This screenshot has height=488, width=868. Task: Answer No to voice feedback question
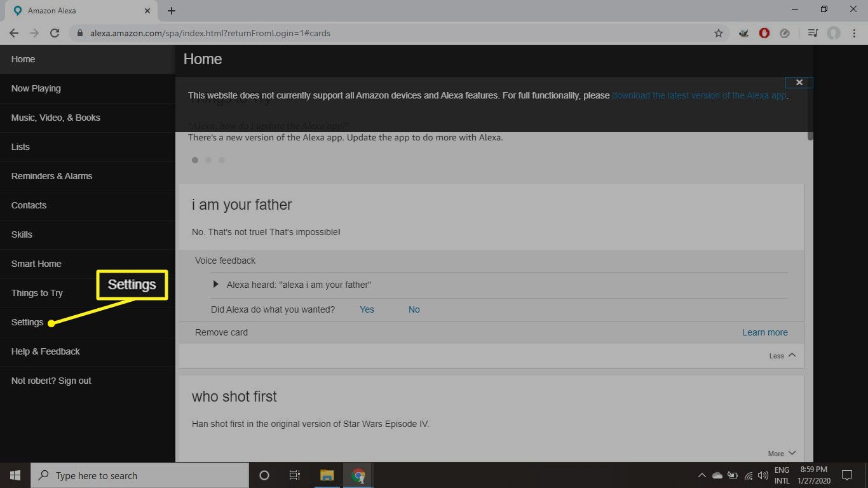point(414,309)
